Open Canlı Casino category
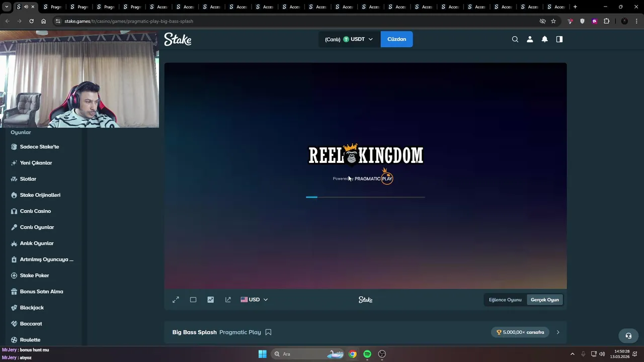Screen dimensions: 644x362 coord(35,211)
